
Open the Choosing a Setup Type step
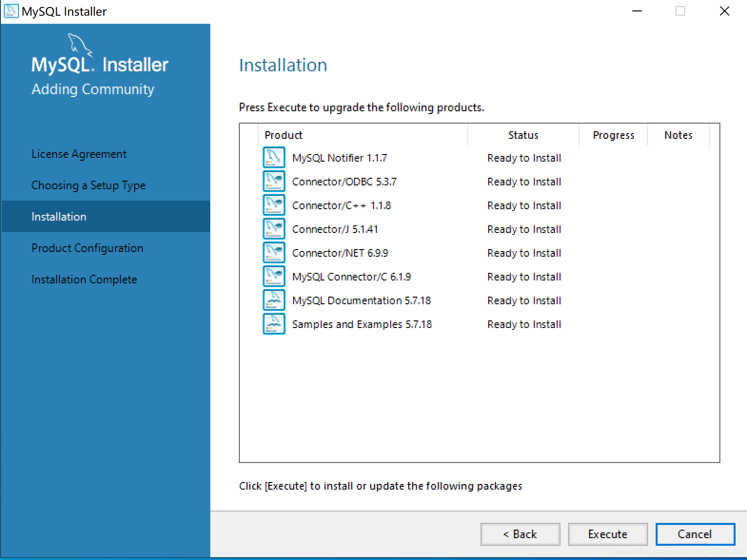point(88,185)
